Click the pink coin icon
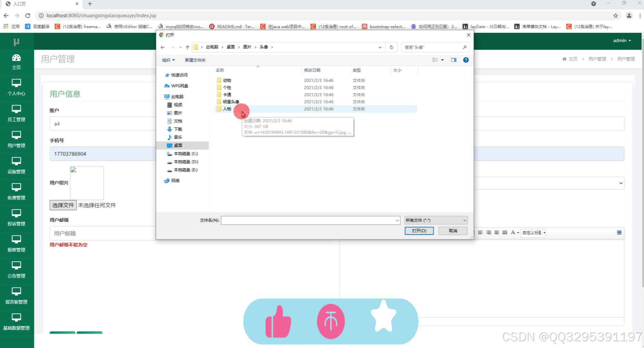 [x=331, y=322]
